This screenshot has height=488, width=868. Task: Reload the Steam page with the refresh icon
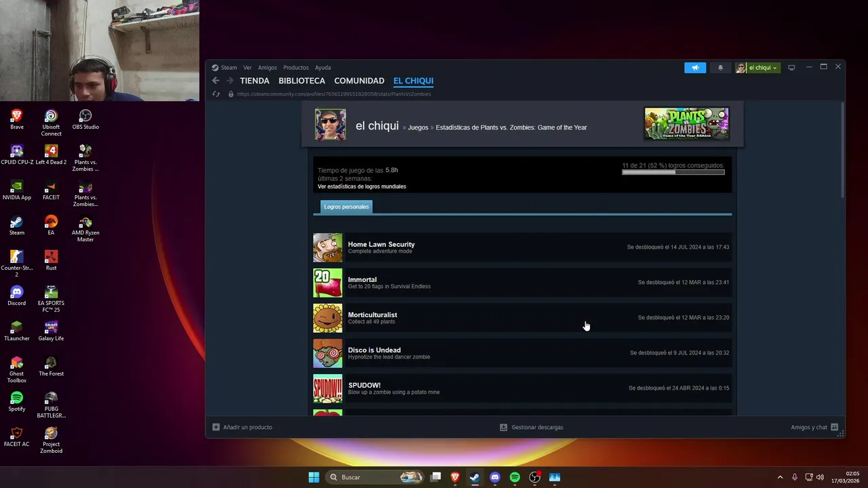pos(216,94)
